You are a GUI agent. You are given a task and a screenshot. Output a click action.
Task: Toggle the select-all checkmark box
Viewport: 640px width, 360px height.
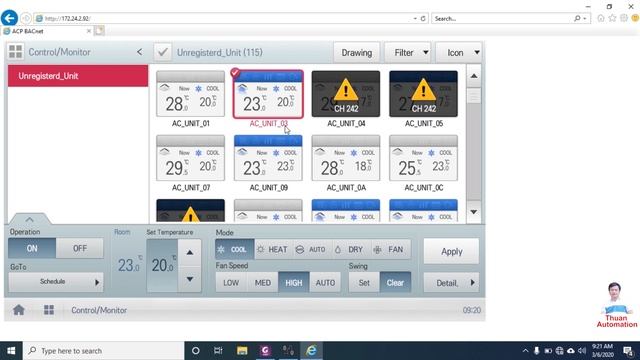pyautogui.click(x=162, y=52)
